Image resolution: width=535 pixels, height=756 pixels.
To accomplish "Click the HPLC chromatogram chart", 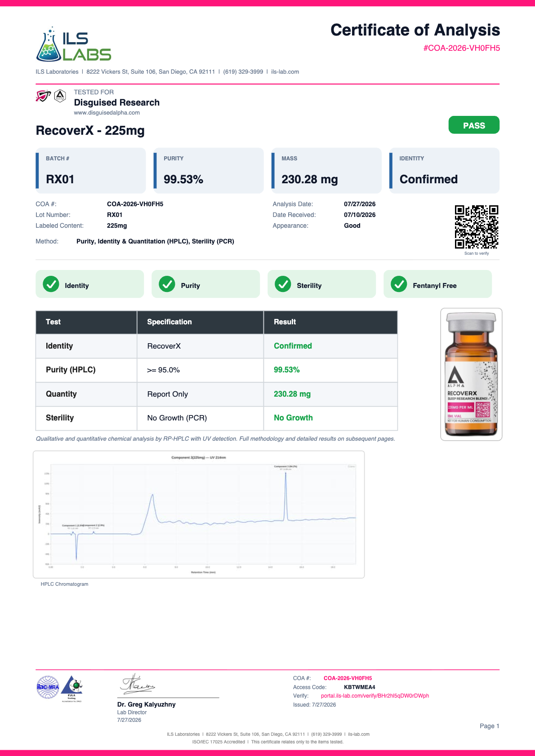I will [199, 514].
